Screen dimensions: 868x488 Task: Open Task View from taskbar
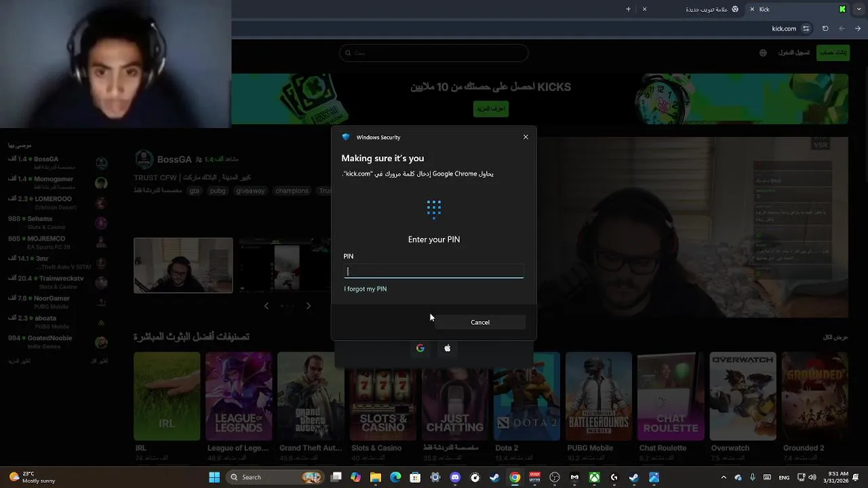[x=336, y=477]
